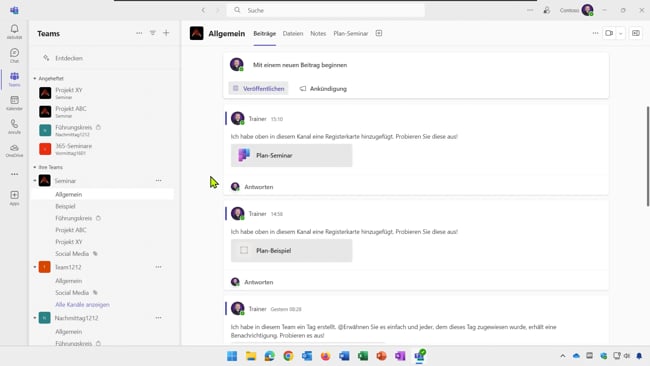Image resolution: width=650 pixels, height=366 pixels.
Task: Open the Calendar (Kalender) in the sidebar
Action: coord(14,103)
